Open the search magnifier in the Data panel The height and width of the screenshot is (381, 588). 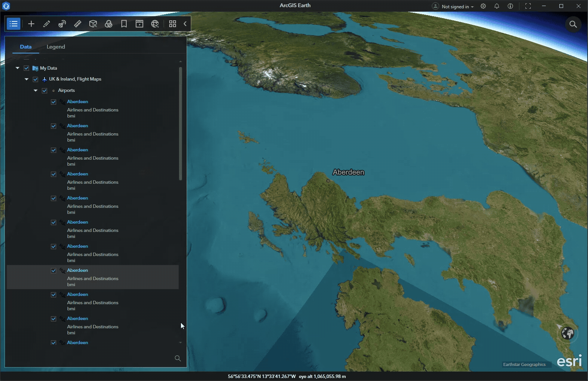pos(178,358)
